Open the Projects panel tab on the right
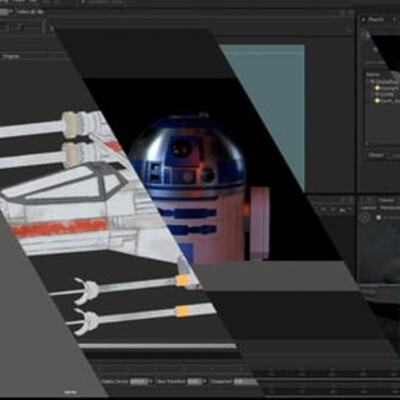 [x=376, y=19]
